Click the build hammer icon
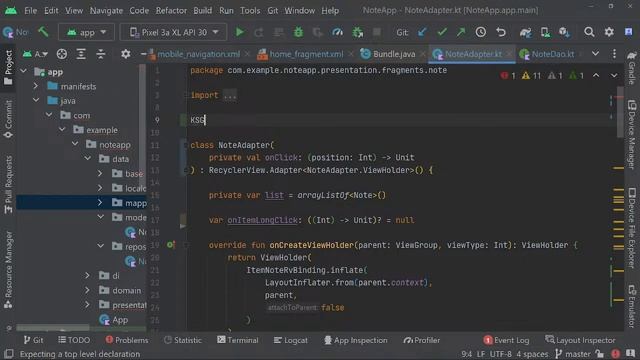The width and height of the screenshot is (640, 360). pyautogui.click(x=43, y=31)
